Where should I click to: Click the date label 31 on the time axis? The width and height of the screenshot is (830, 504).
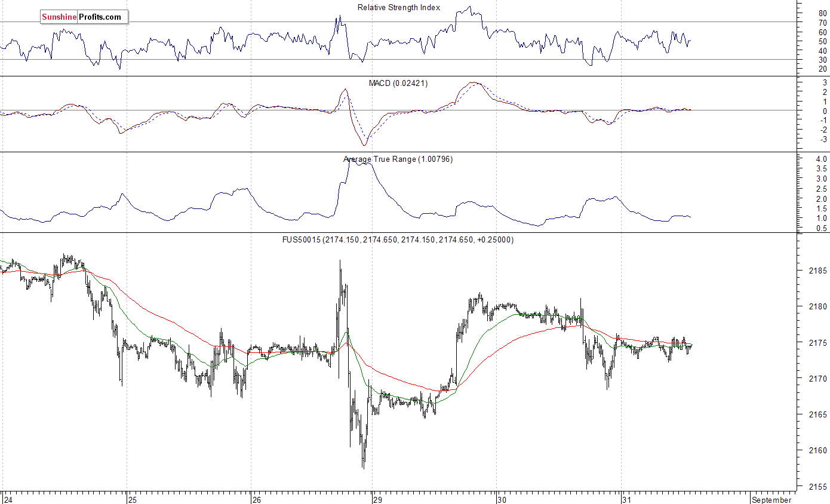click(626, 499)
